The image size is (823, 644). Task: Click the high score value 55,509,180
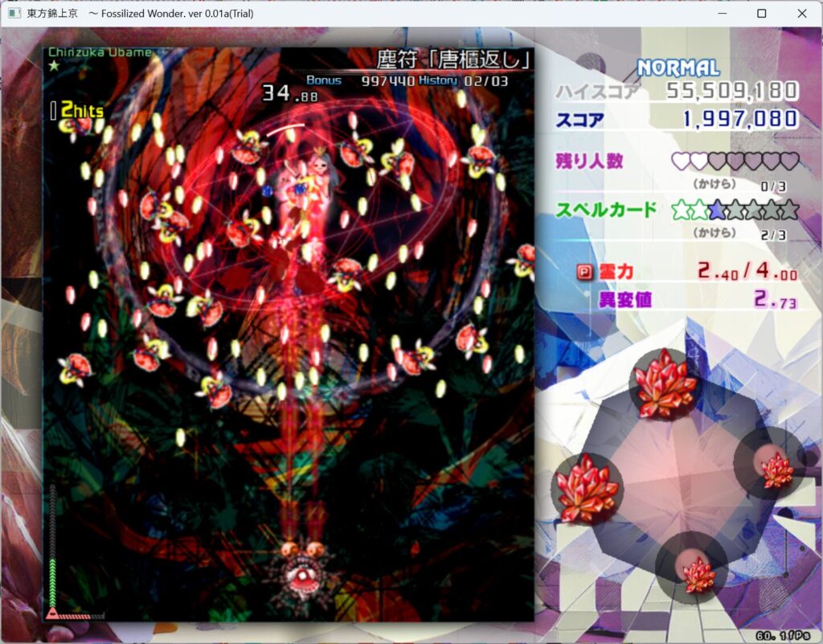coord(732,91)
